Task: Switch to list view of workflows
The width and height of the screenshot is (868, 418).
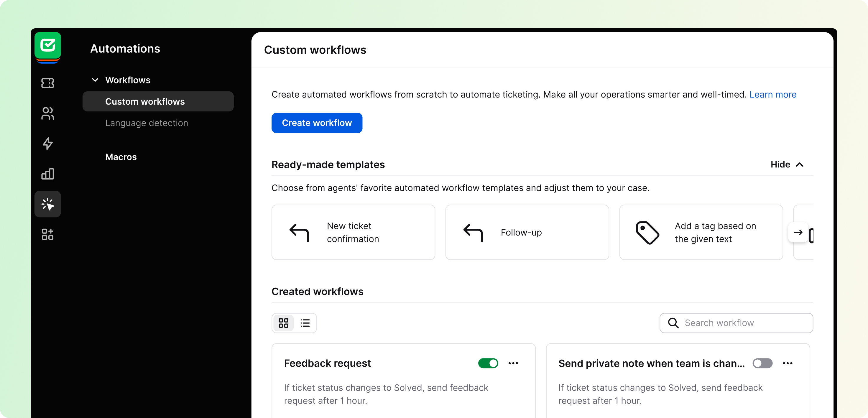Action: [x=305, y=323]
